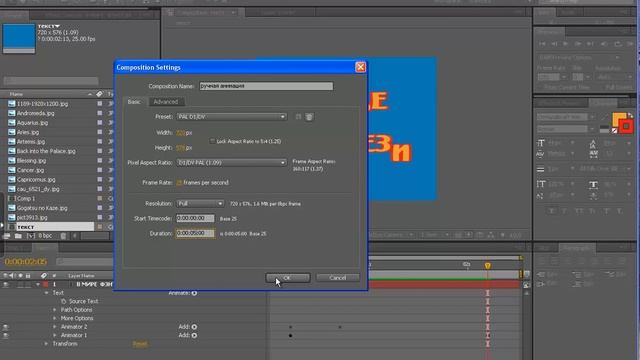Click the tracking icon in Character panel

[593, 154]
